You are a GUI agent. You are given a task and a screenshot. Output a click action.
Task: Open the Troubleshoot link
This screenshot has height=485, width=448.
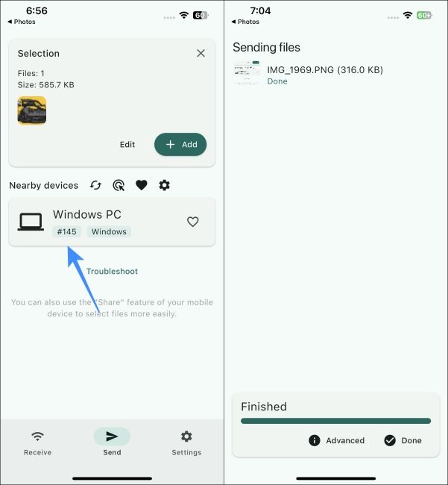pyautogui.click(x=112, y=272)
